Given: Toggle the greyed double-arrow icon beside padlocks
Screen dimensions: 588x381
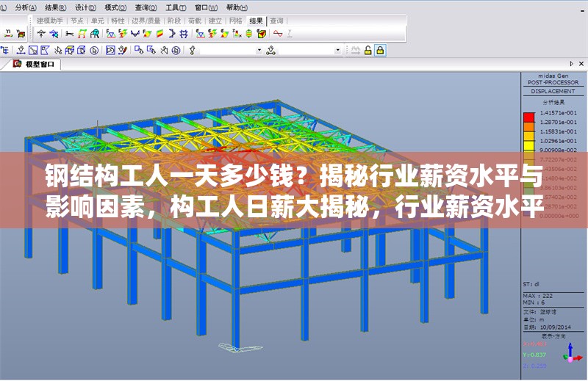Looking at the screenshot, I should tap(355, 51).
